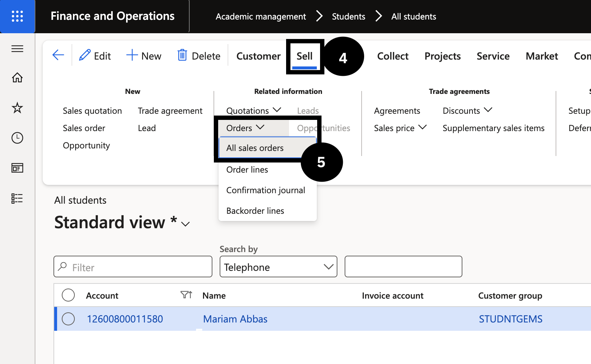Click Leads under Related information
591x364 pixels.
308,110
